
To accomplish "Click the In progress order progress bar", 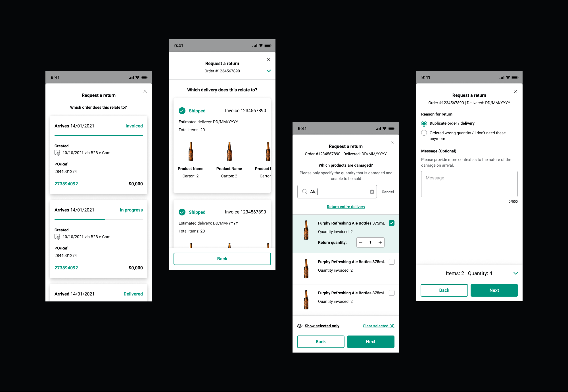I will [99, 220].
